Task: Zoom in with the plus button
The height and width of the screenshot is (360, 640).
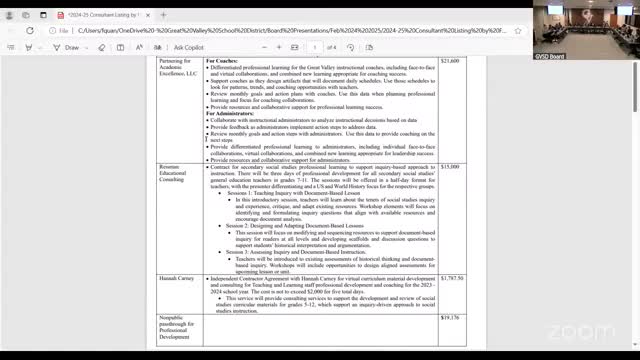Action: [279, 47]
